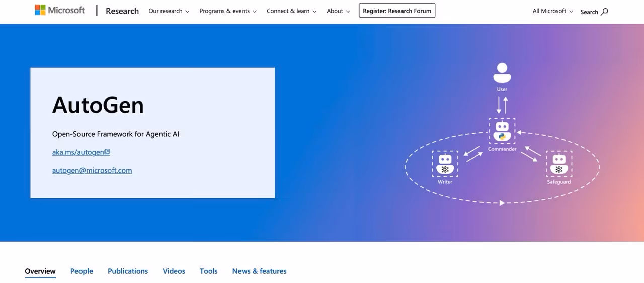
Task: Select the Overview tab
Action: click(40, 271)
